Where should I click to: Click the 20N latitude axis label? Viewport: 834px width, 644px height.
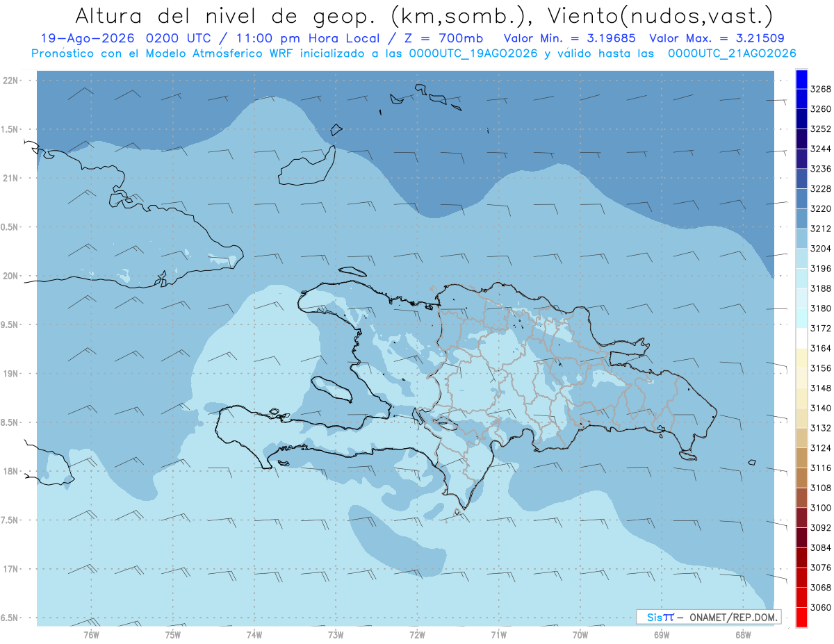[12, 276]
